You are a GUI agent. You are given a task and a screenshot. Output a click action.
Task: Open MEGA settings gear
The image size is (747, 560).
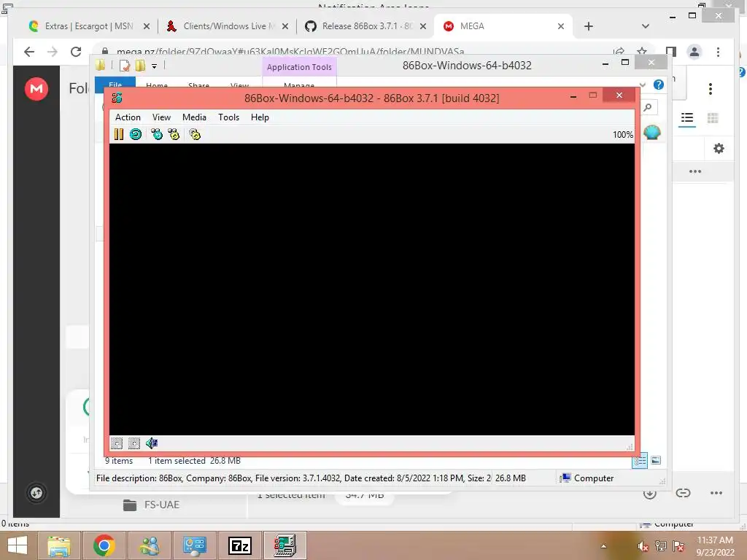click(x=719, y=149)
